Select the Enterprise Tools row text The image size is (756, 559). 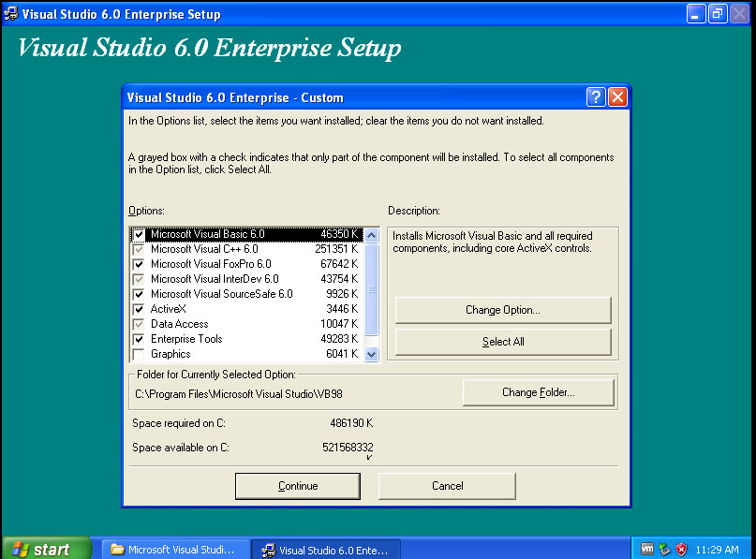point(186,339)
